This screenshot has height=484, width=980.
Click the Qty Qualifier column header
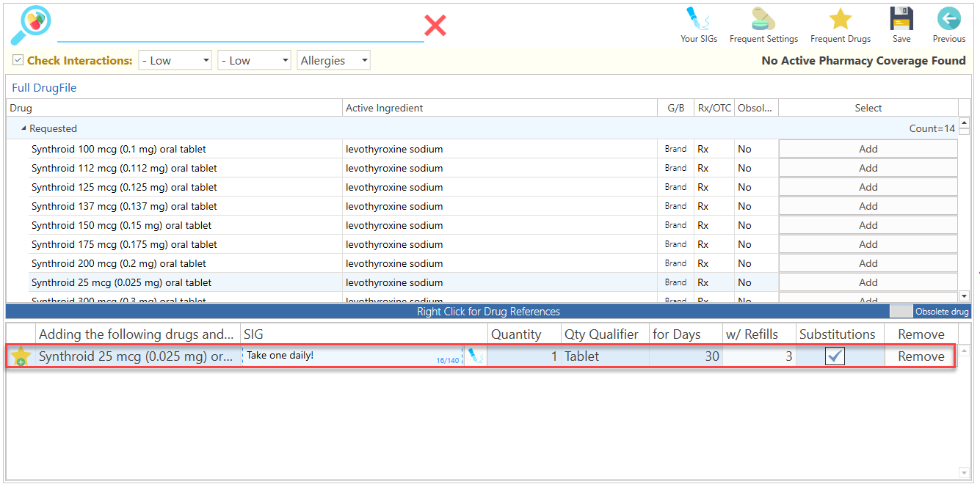(605, 334)
